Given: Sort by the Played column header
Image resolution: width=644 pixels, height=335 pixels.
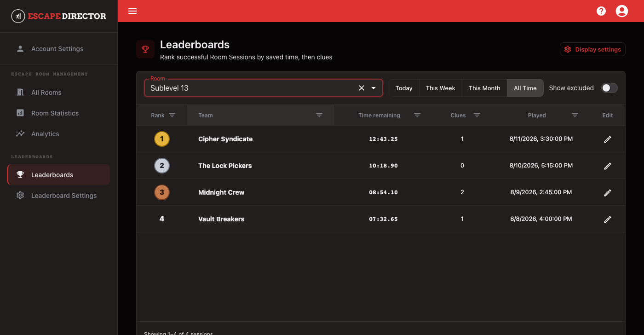Looking at the screenshot, I should coord(537,116).
